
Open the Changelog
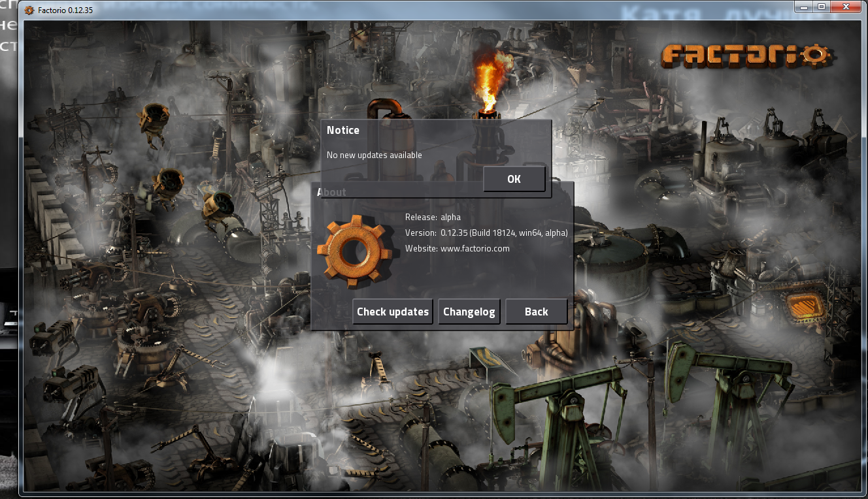pyautogui.click(x=469, y=312)
